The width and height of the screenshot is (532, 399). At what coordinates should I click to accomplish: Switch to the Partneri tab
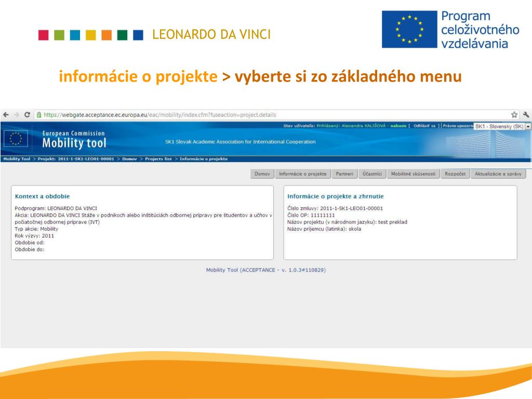344,174
